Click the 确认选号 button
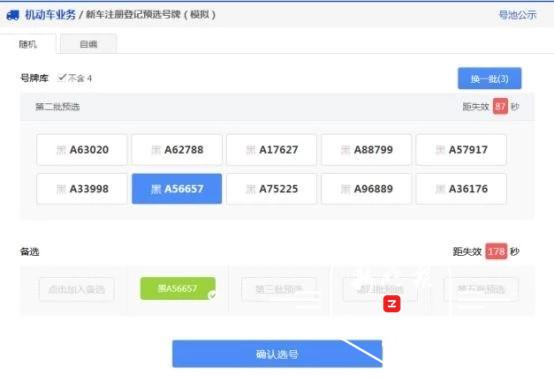Screen dimensions: 554x380 [277, 354]
